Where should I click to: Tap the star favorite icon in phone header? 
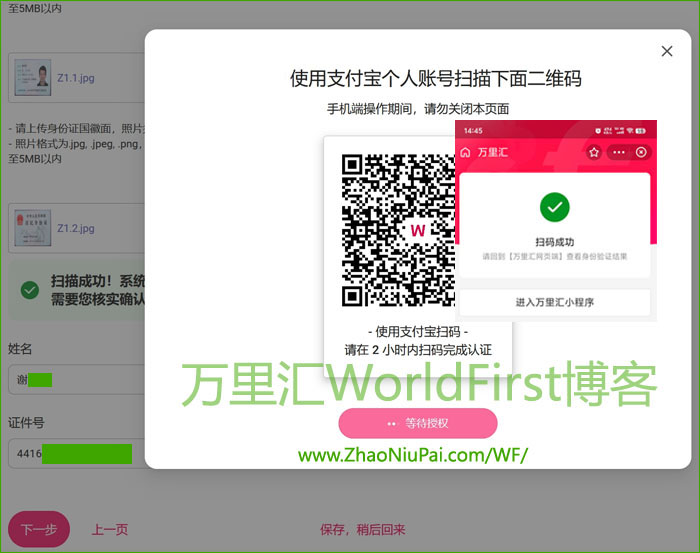pyautogui.click(x=594, y=152)
